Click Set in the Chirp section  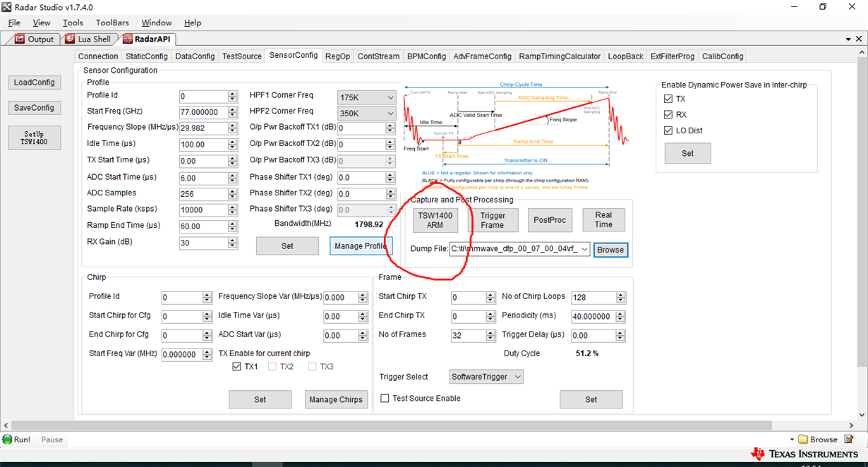260,399
